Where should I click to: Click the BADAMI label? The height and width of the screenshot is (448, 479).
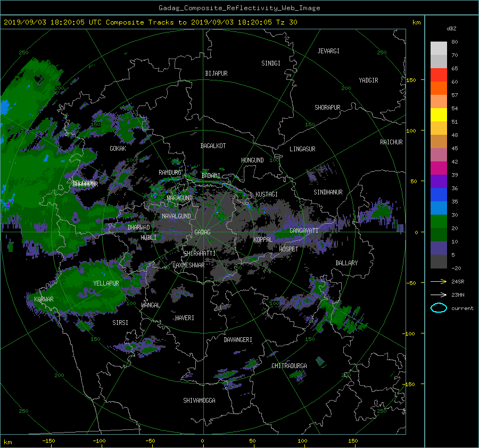pos(211,176)
